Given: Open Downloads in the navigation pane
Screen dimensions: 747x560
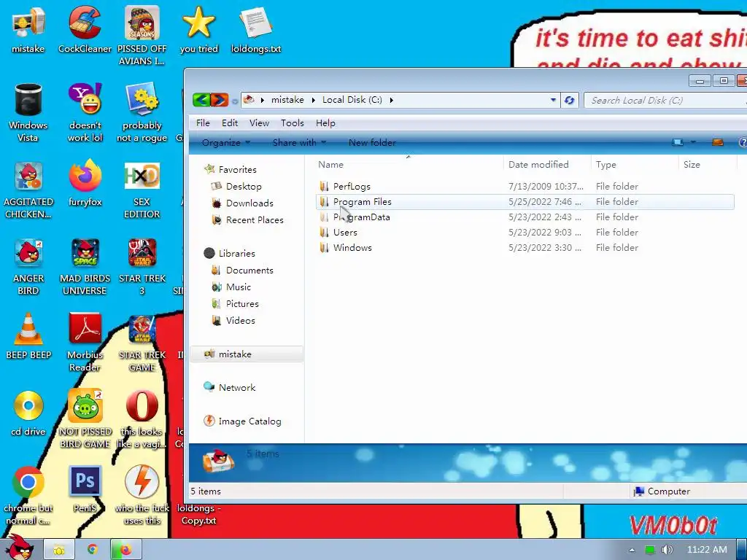Looking at the screenshot, I should pos(242,203).
